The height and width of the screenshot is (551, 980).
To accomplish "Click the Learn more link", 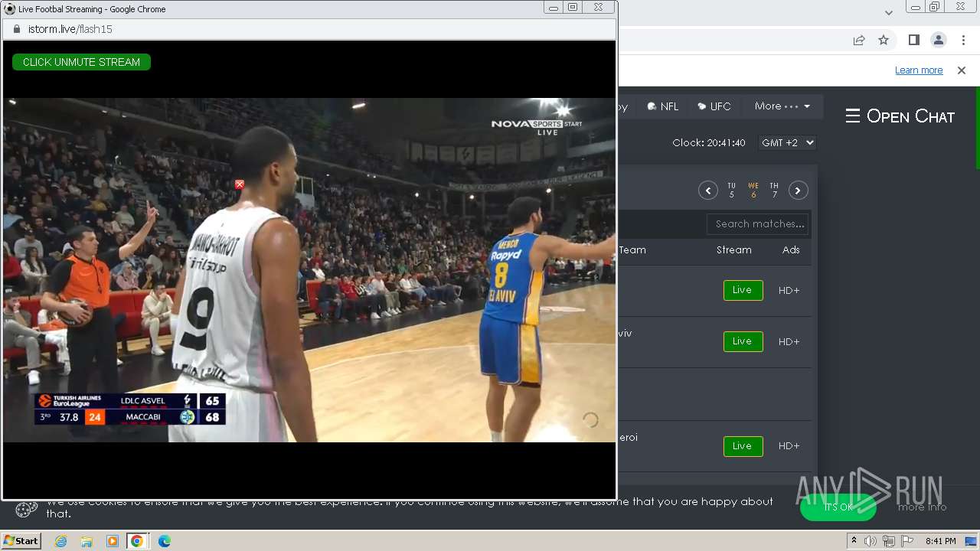I will pos(919,70).
